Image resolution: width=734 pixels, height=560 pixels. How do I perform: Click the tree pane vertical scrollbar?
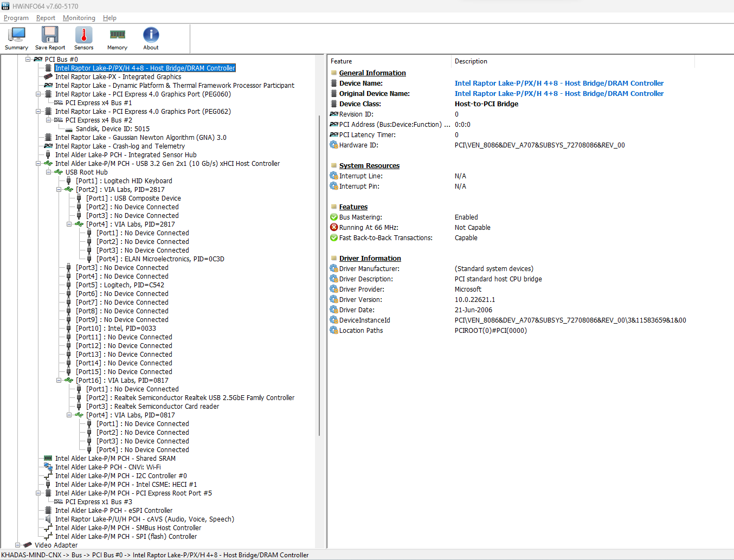pyautogui.click(x=320, y=275)
